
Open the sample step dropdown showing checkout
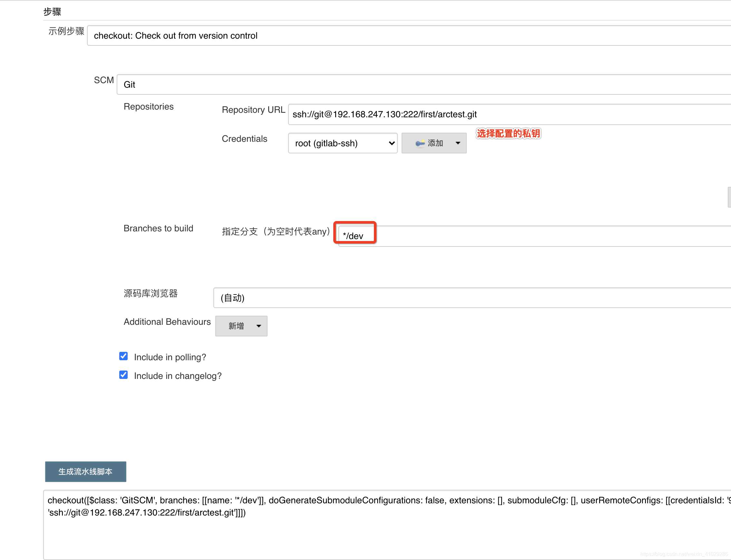pos(409,36)
